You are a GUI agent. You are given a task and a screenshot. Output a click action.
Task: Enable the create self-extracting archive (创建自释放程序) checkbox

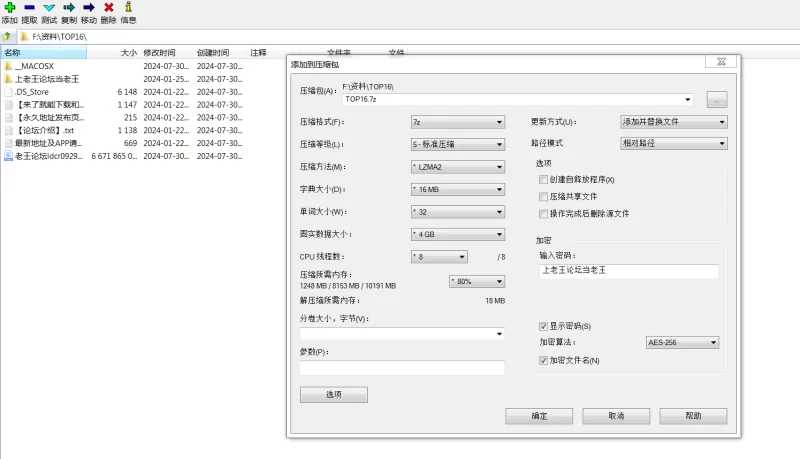pos(543,180)
